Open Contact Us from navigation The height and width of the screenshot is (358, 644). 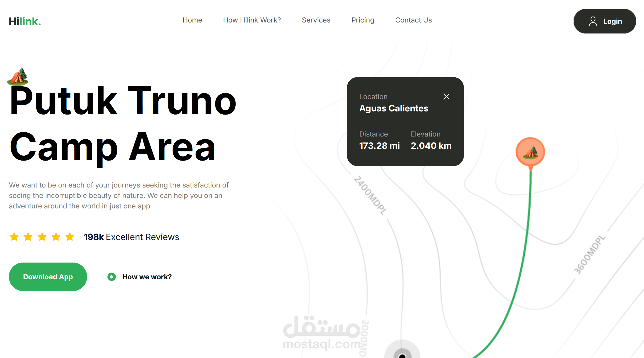click(413, 20)
